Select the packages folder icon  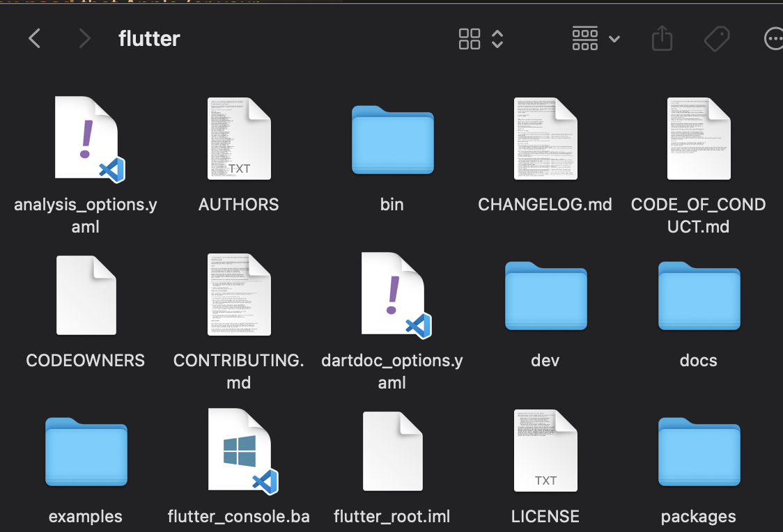tap(699, 452)
